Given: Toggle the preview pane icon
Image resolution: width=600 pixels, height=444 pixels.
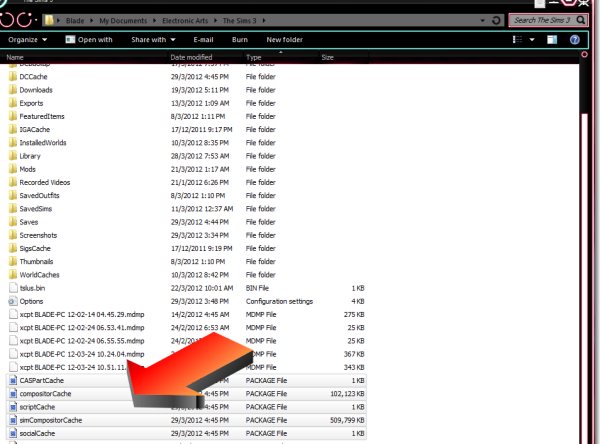Looking at the screenshot, I should click(x=551, y=40).
